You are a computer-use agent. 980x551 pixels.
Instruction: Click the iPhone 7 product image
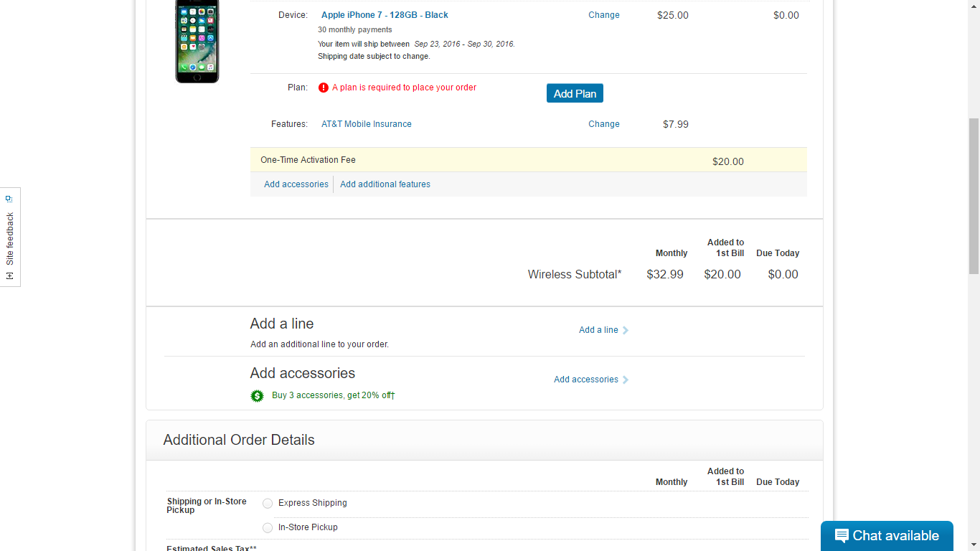click(197, 41)
